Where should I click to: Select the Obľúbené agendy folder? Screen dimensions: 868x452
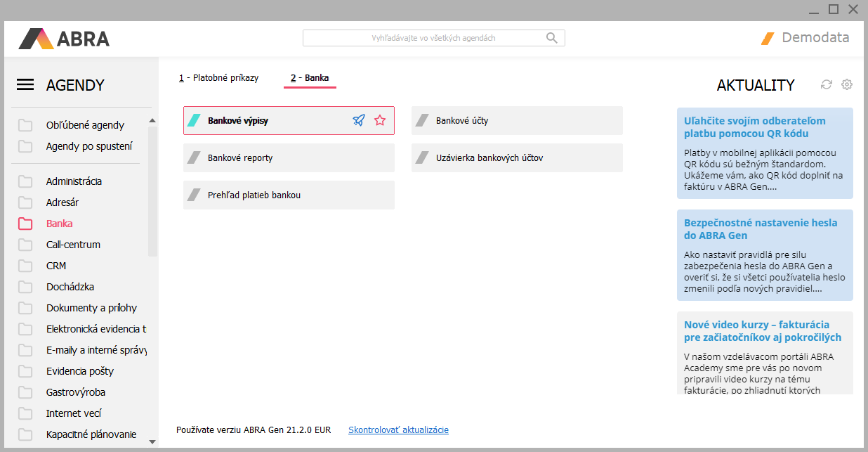[x=84, y=125]
